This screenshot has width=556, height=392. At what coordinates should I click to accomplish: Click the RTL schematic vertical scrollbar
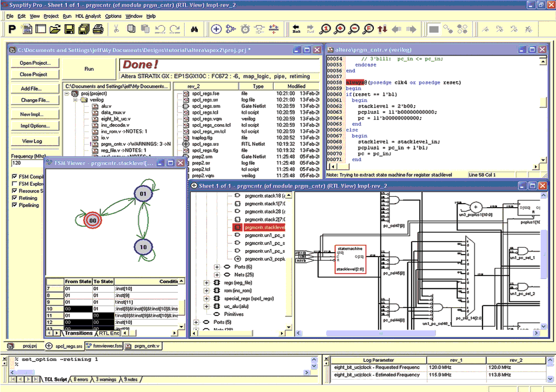pos(543,255)
